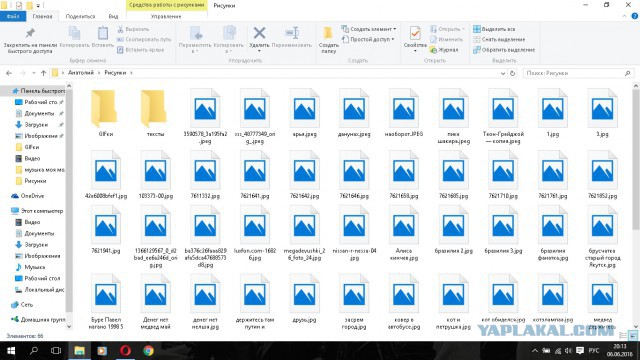Viewport: 640px width, 360px height.
Task: Launch Google Chrome from the taskbar
Action: (148, 351)
